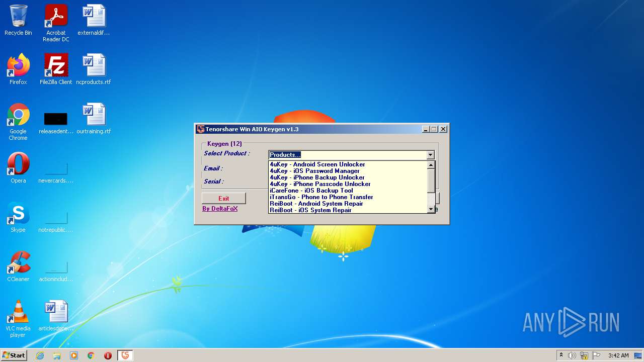Click the Keygen window title icon
644x362 pixels.
click(200, 129)
